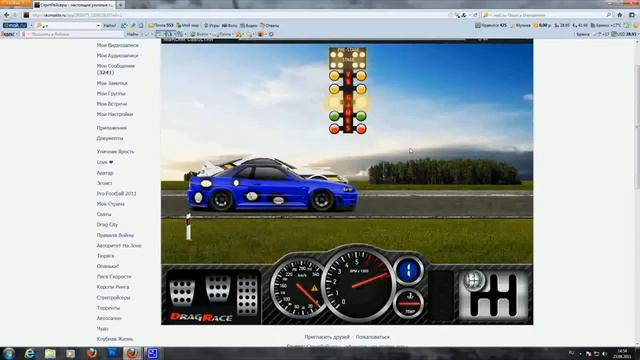This screenshot has width=640, height=360.
Task: Open the Windows Start menu
Action: tap(9, 353)
